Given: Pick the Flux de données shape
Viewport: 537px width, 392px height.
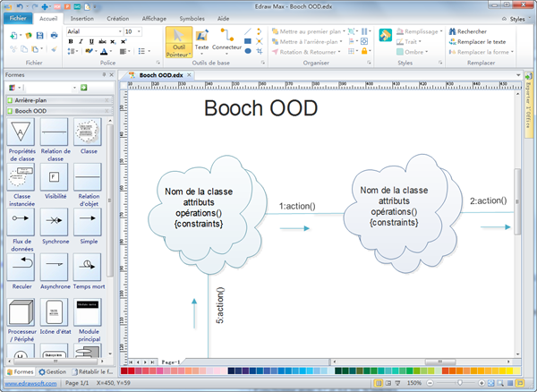Looking at the screenshot, I should point(21,223).
